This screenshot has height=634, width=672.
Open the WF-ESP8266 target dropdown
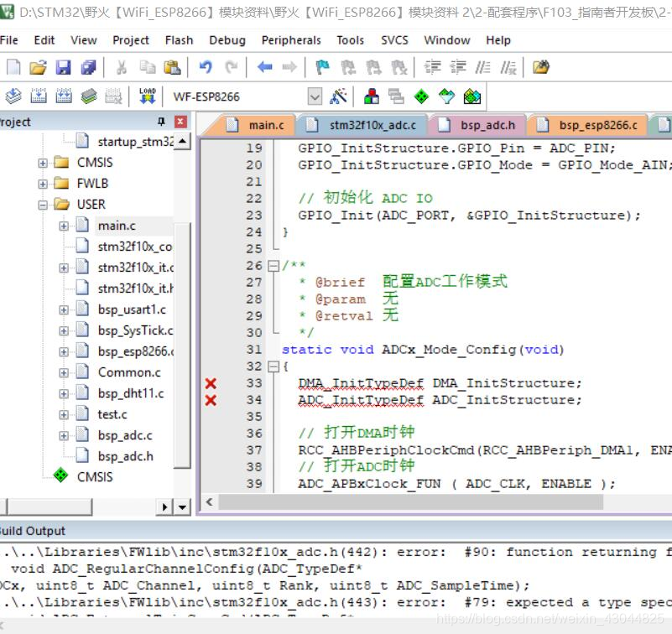pyautogui.click(x=315, y=96)
